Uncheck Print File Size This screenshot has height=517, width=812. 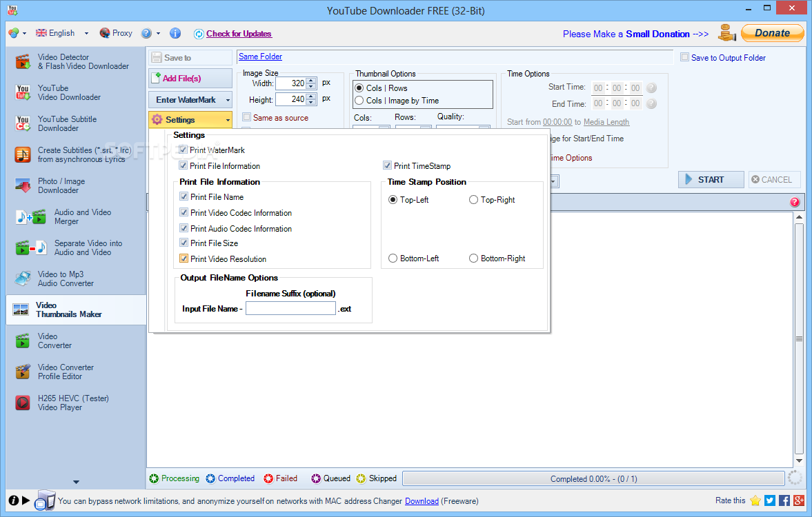184,243
